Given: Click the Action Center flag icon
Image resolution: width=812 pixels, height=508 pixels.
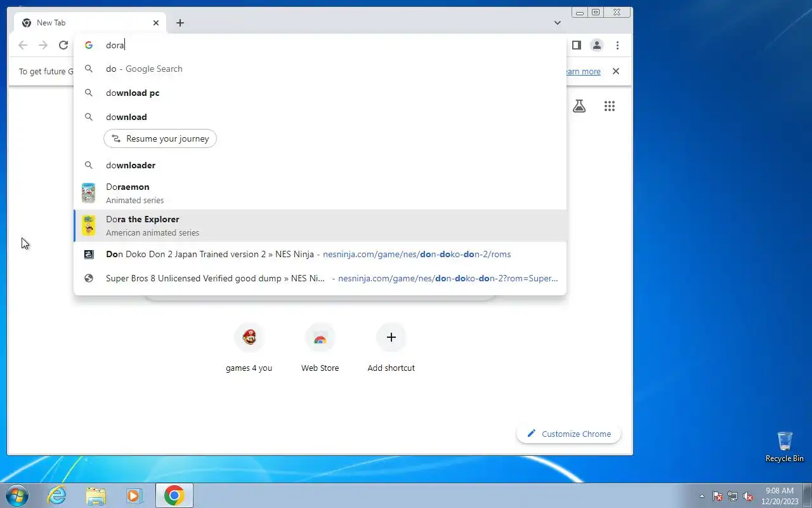Looking at the screenshot, I should 717,496.
